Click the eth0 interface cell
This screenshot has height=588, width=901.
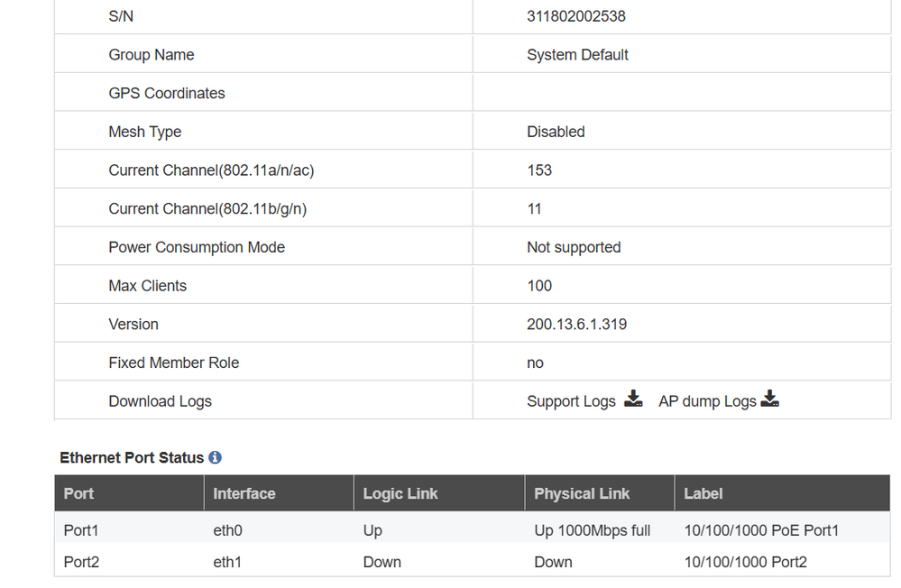click(x=227, y=530)
